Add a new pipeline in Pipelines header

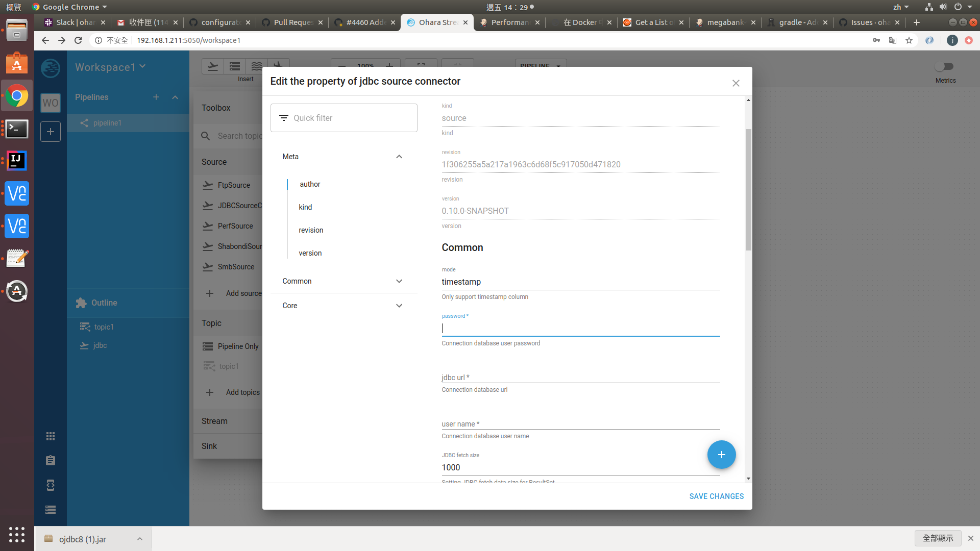click(x=156, y=97)
